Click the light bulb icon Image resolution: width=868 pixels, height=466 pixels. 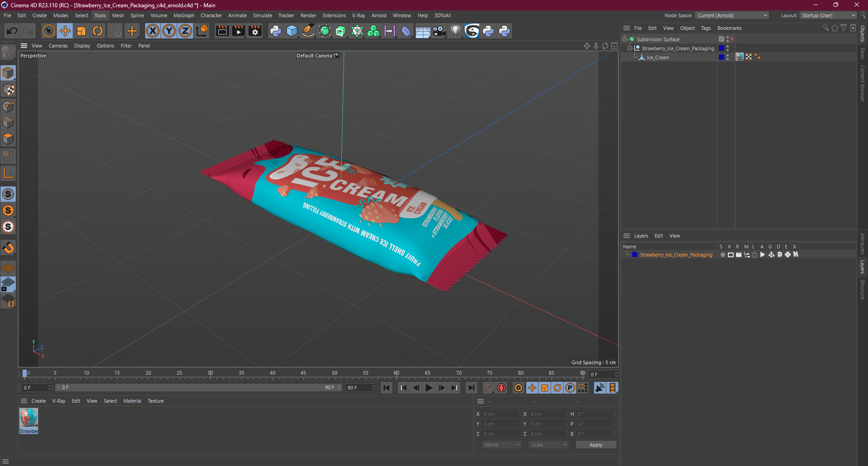[x=456, y=31]
